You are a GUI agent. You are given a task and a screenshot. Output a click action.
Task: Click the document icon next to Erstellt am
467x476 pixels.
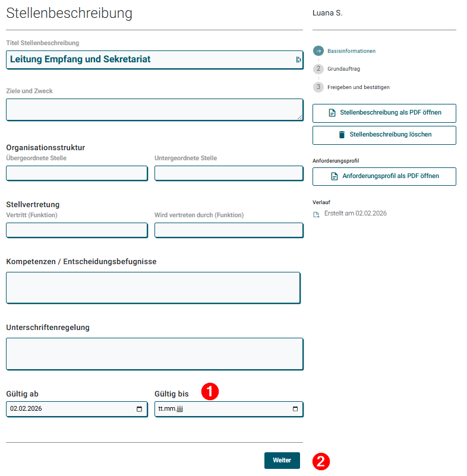[x=316, y=213]
